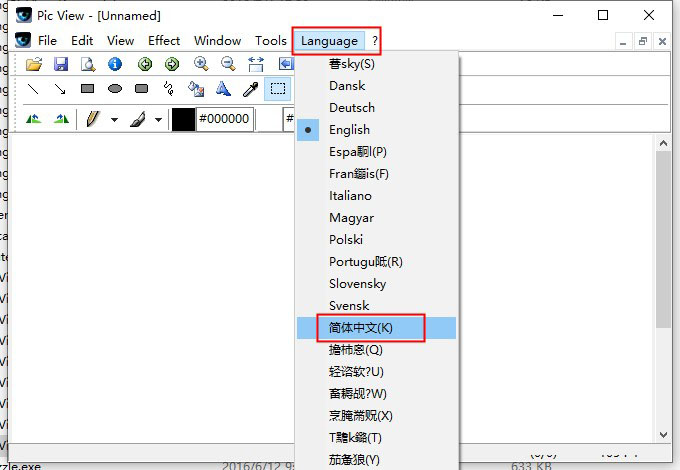The image size is (680, 470).
Task: Restore the inner document window
Action: (x=643, y=41)
